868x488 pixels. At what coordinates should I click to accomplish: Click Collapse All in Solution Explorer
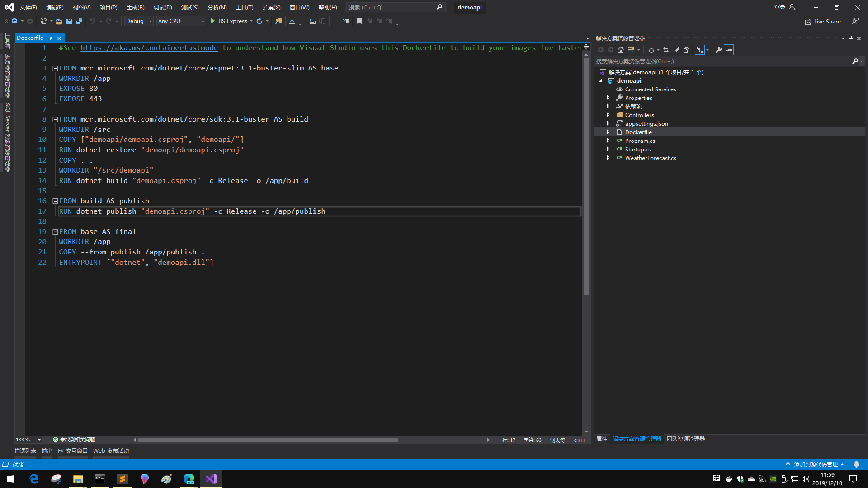click(676, 50)
